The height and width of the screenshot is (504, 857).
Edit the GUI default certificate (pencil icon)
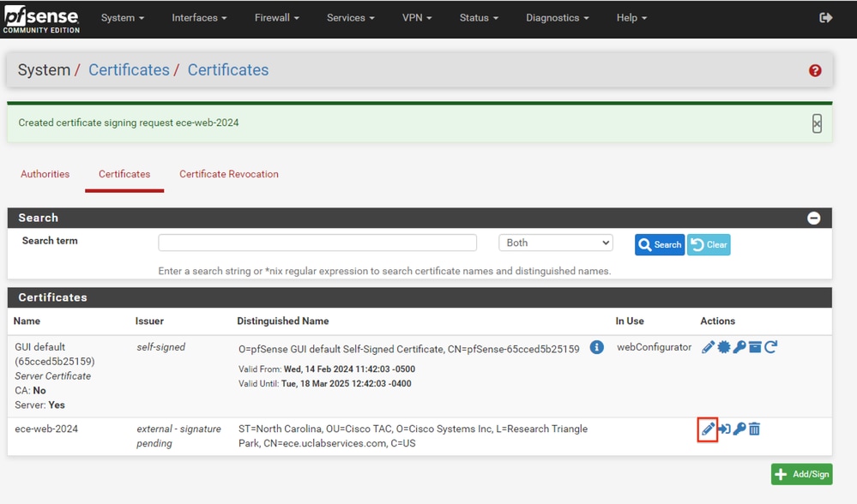tap(708, 347)
